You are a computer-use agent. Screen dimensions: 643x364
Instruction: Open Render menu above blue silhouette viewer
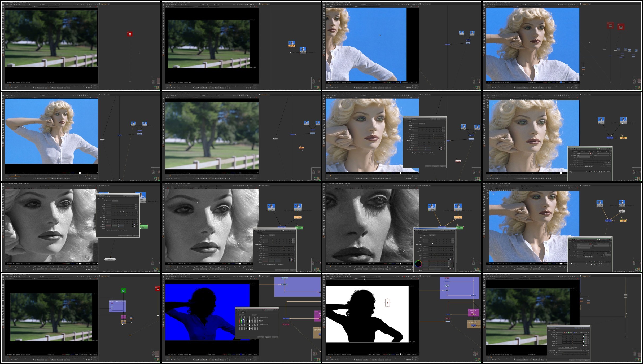pyautogui.click(x=181, y=274)
